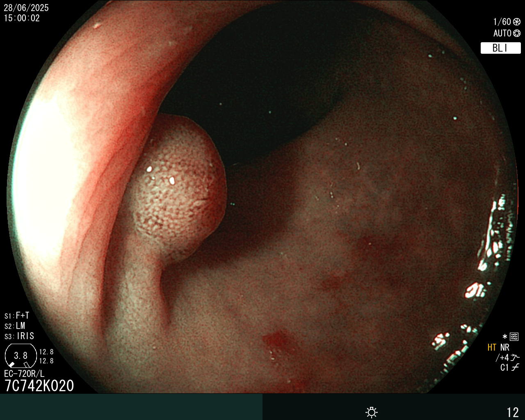This screenshot has height=420, width=525.
Task: Click the serial number 7C742K020
Action: [39, 386]
